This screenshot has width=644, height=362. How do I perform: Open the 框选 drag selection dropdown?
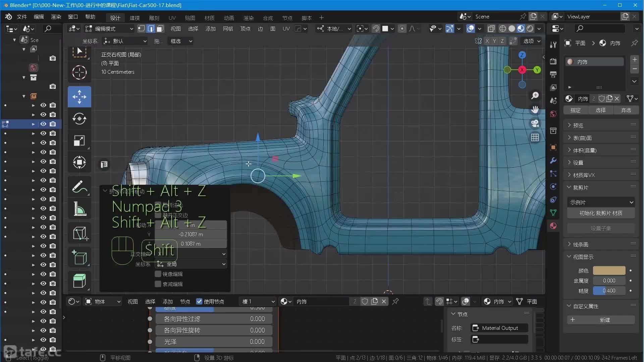point(180,41)
